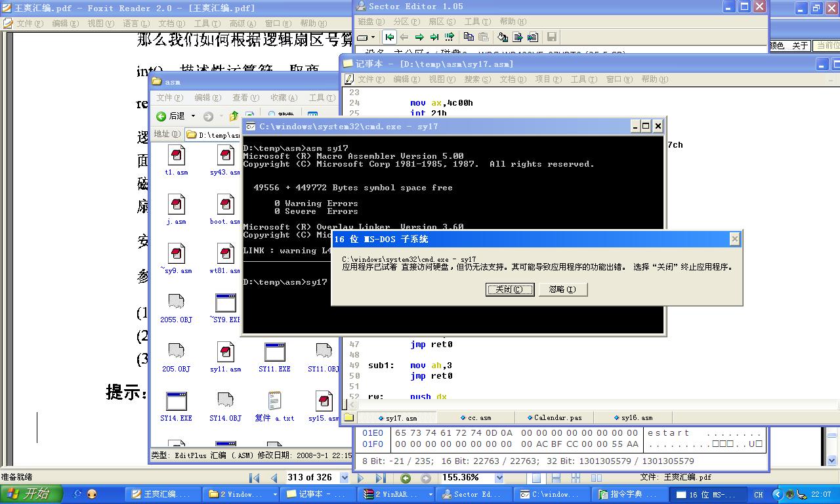840x504 pixels.
Task: Switch to Calendar.pas document tab
Action: (x=554, y=417)
